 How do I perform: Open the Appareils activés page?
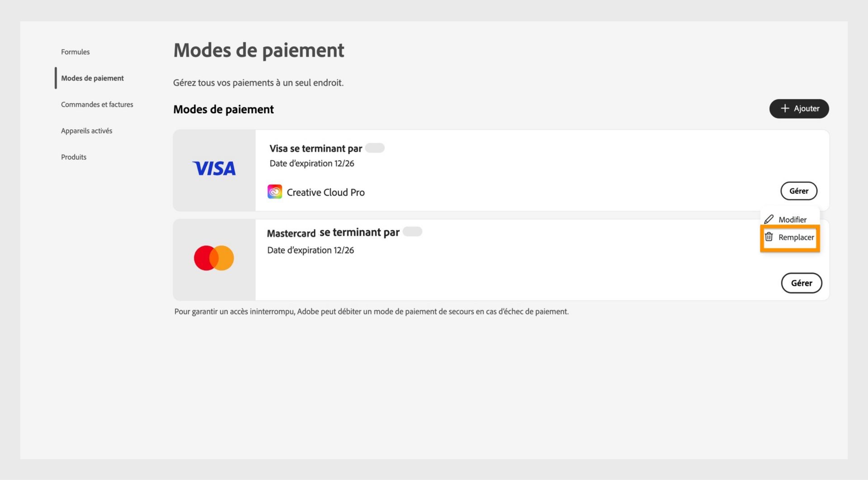(x=86, y=130)
